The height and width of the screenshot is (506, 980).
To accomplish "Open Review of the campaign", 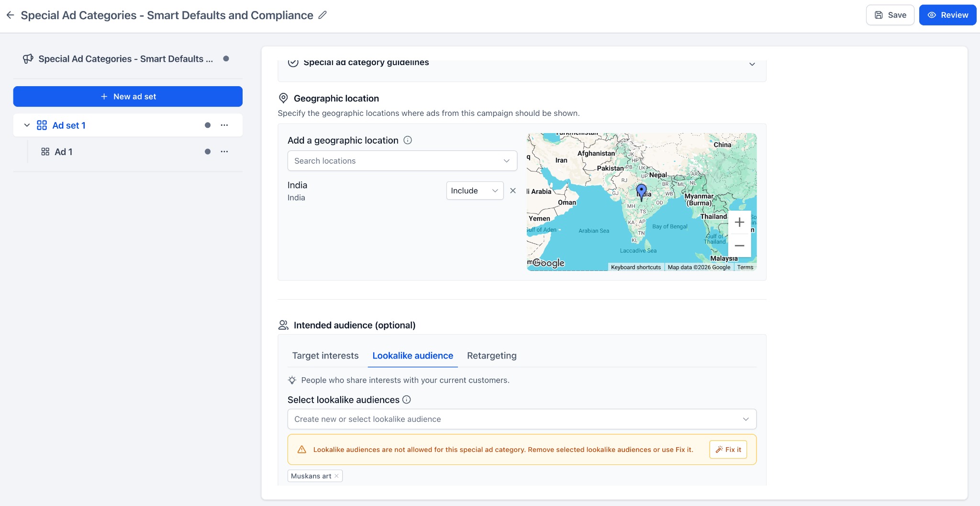I will pyautogui.click(x=947, y=15).
